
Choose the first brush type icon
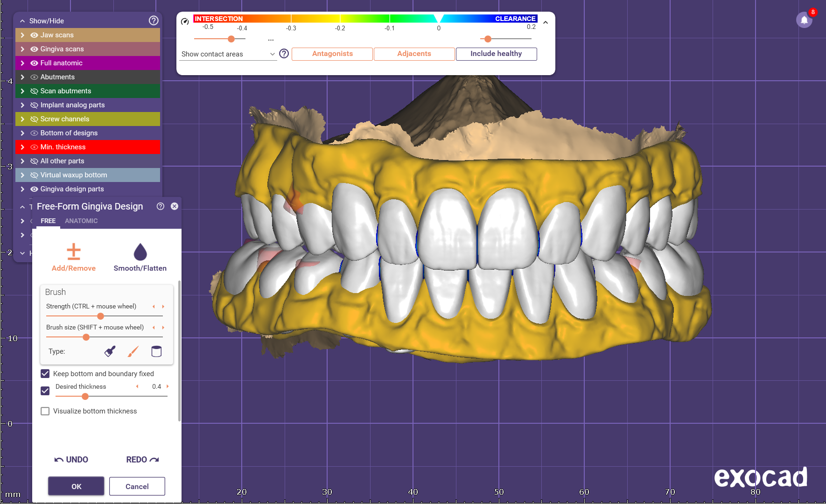click(x=110, y=351)
